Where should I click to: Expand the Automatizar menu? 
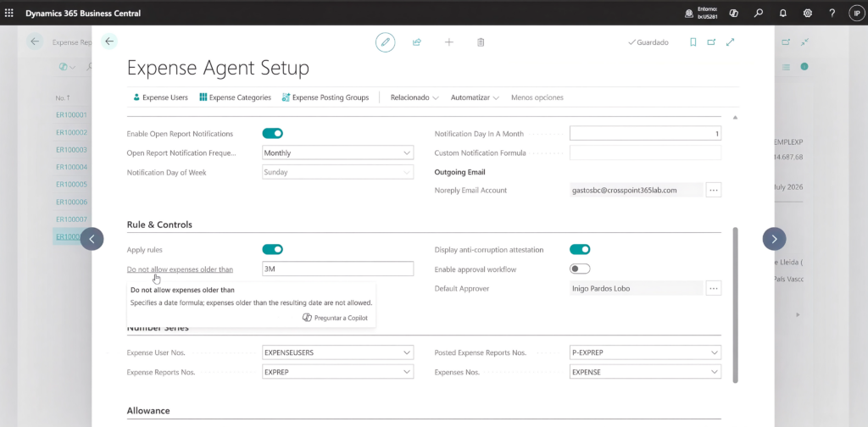(x=475, y=97)
